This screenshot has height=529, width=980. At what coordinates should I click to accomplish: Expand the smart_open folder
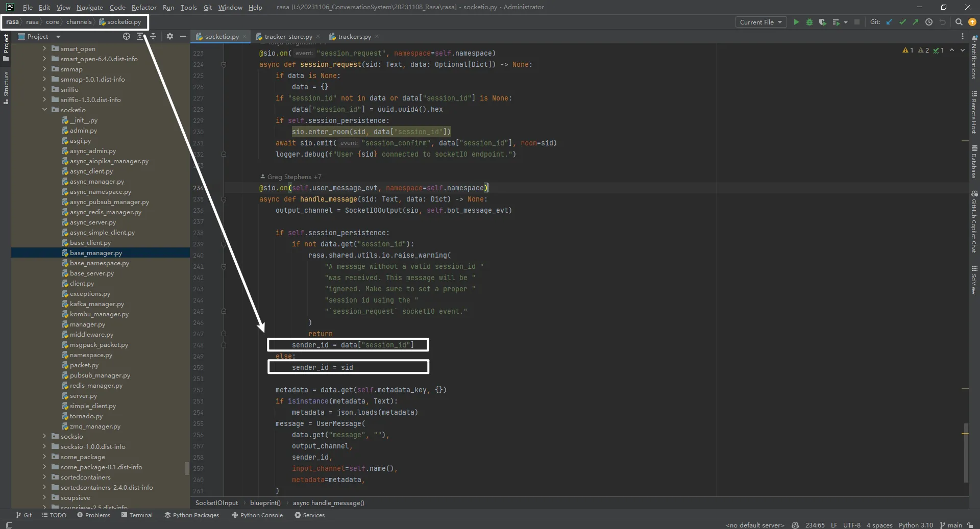pos(44,48)
